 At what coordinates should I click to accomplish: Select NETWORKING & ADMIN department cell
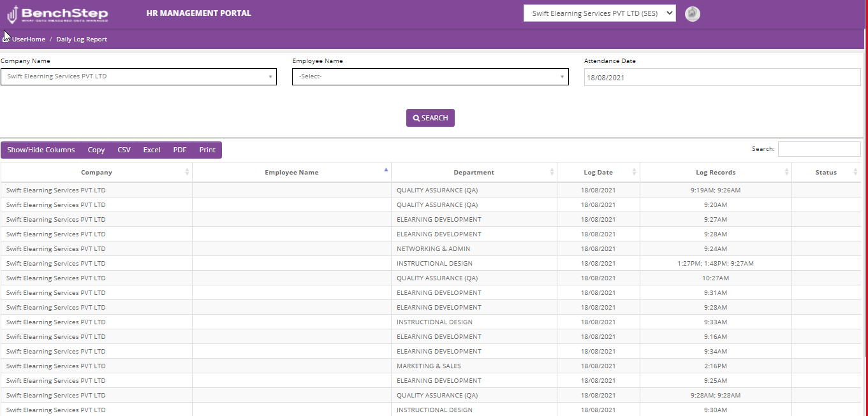[x=474, y=248]
